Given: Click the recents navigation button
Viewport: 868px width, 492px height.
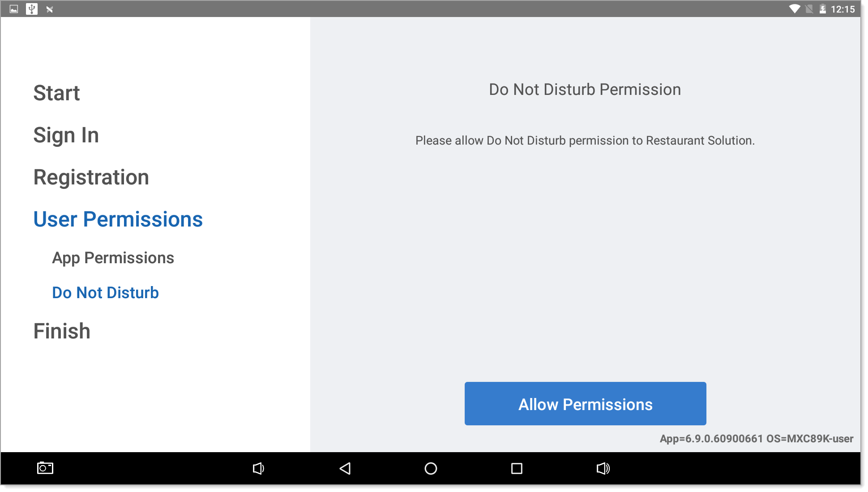Looking at the screenshot, I should pos(516,469).
